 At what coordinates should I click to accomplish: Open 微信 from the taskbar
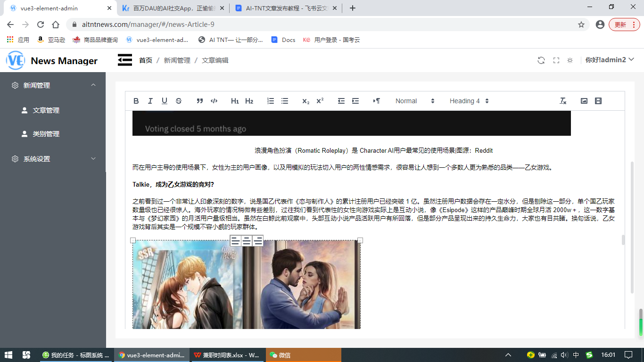pos(303,355)
